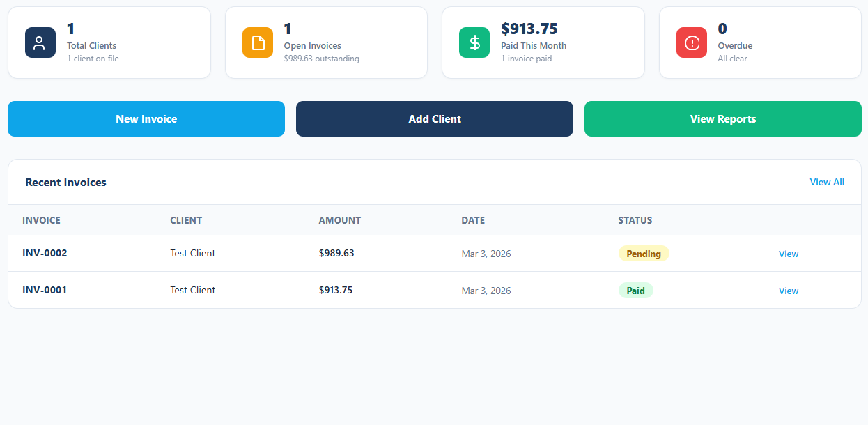
Task: Click the Recent Invoices panel title
Action: click(x=65, y=182)
